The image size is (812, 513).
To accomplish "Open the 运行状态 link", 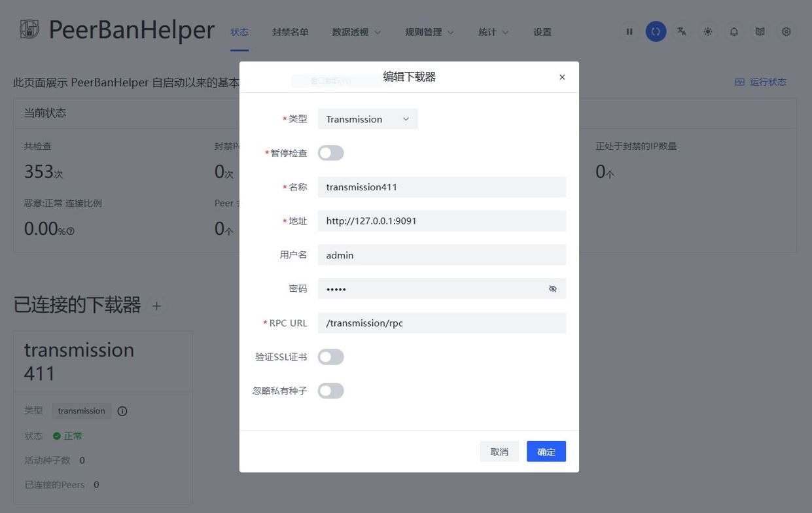I will tap(760, 82).
